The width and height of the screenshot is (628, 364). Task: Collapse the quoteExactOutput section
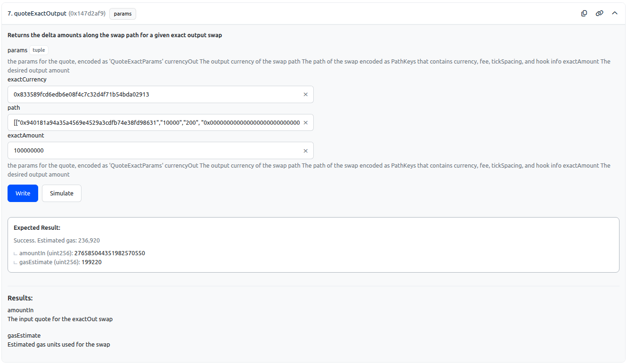614,14
